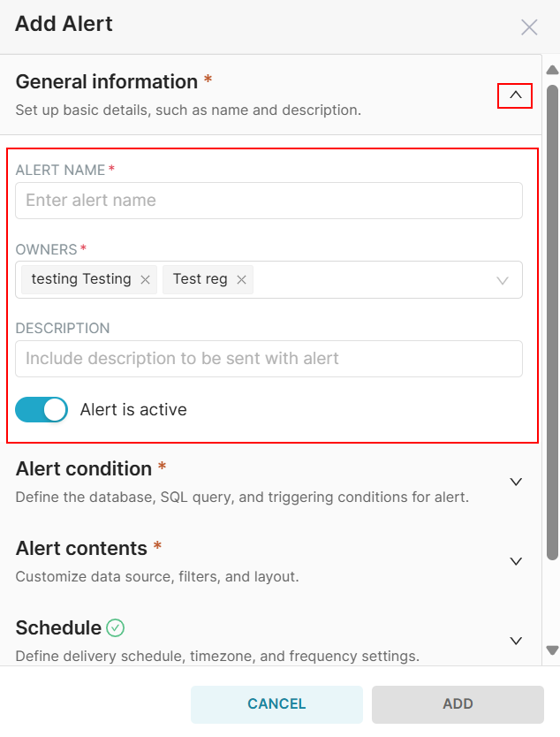Click the Alert contents heading
The width and height of the screenshot is (560, 737).
tap(81, 549)
